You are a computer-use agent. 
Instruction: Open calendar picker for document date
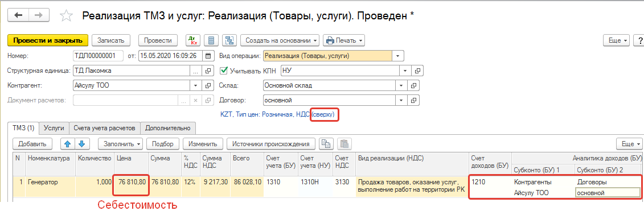[x=208, y=55]
